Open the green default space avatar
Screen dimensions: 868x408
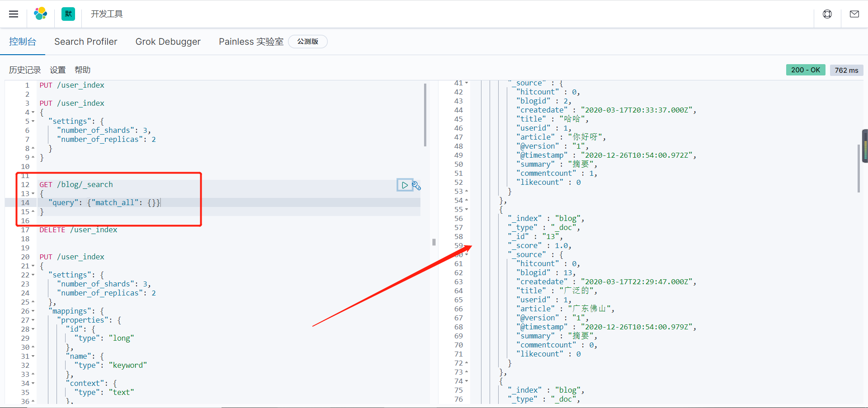pos(68,14)
